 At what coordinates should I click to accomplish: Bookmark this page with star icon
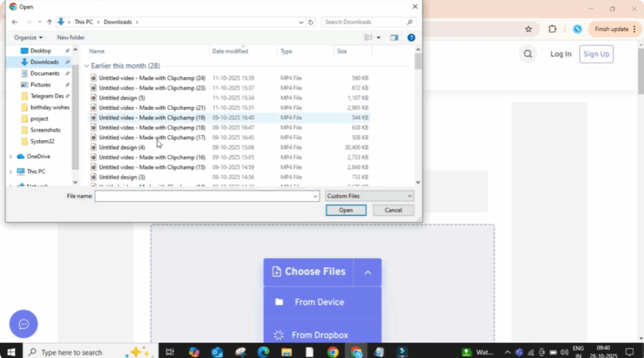pyautogui.click(x=528, y=29)
